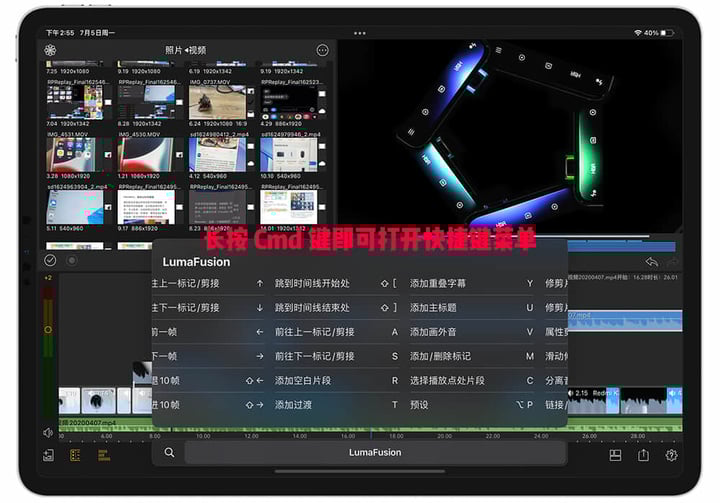Select the IMG_4530.MOV thumbnail
The height and width of the screenshot is (503, 720).
(x=146, y=155)
